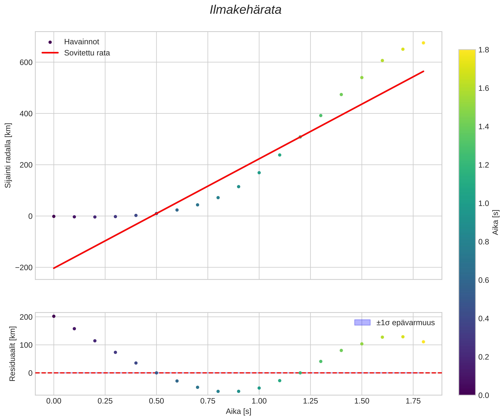
Task: Click the red fitted line's lower left end
Action: [54, 268]
